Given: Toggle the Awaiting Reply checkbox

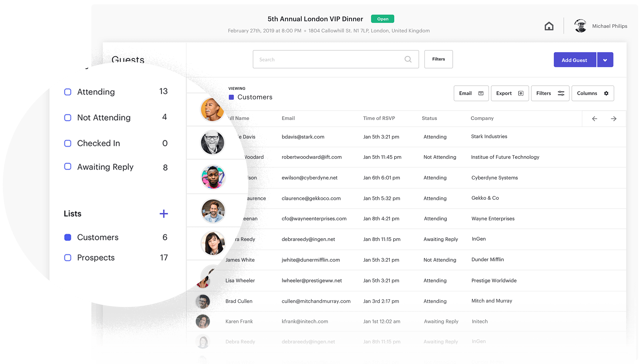Looking at the screenshot, I should tap(68, 167).
